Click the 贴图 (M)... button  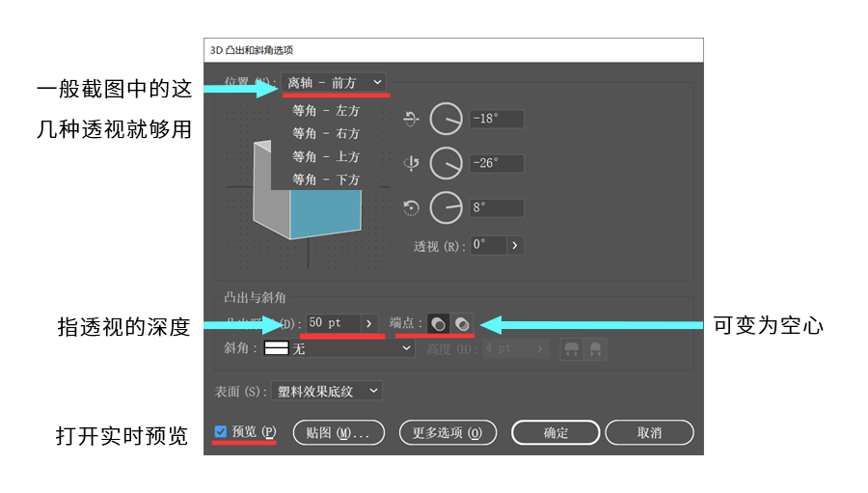click(339, 432)
